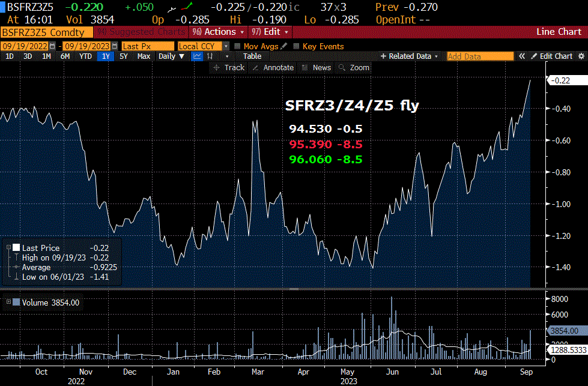Screen dimensions: 588x386
Task: Click the Vol 3854 header value
Action: click(90, 20)
